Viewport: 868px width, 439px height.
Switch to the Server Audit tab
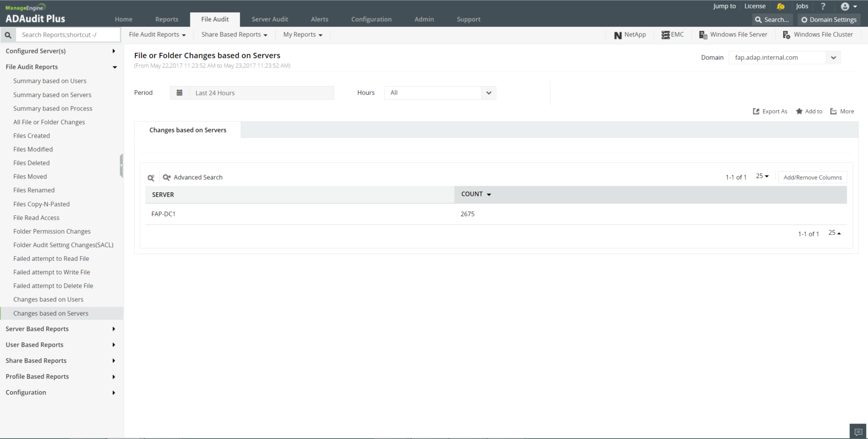[270, 19]
